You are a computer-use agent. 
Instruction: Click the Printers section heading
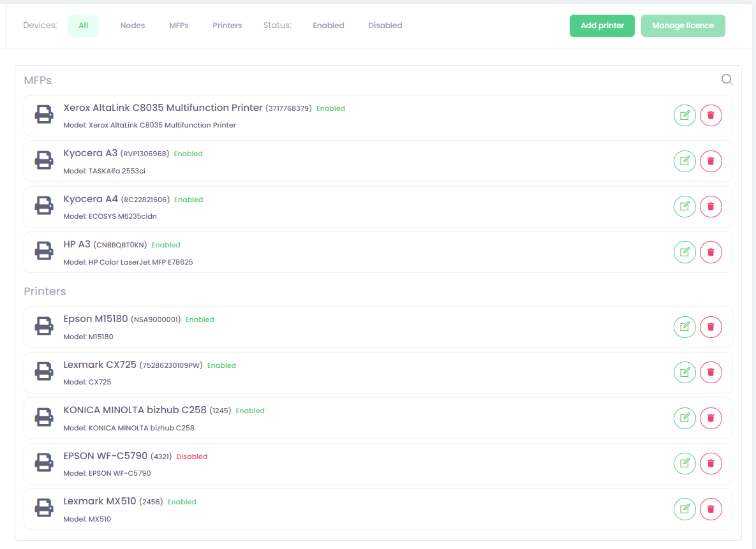tap(45, 291)
